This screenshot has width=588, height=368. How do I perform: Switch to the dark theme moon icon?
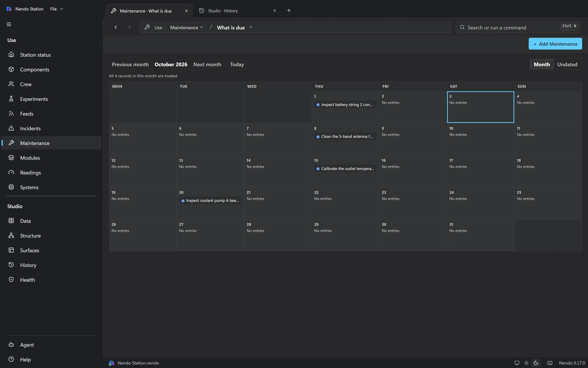(536, 363)
